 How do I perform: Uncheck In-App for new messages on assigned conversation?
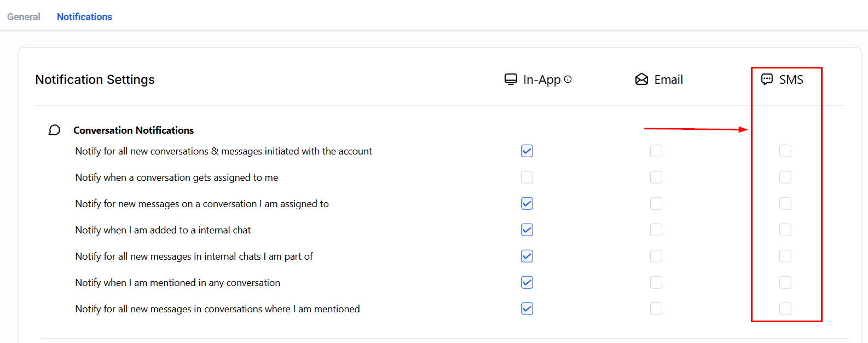click(x=527, y=203)
